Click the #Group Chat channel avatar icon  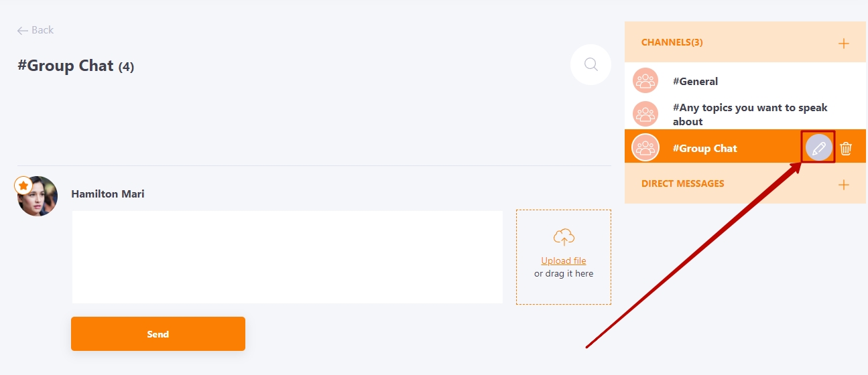[646, 148]
